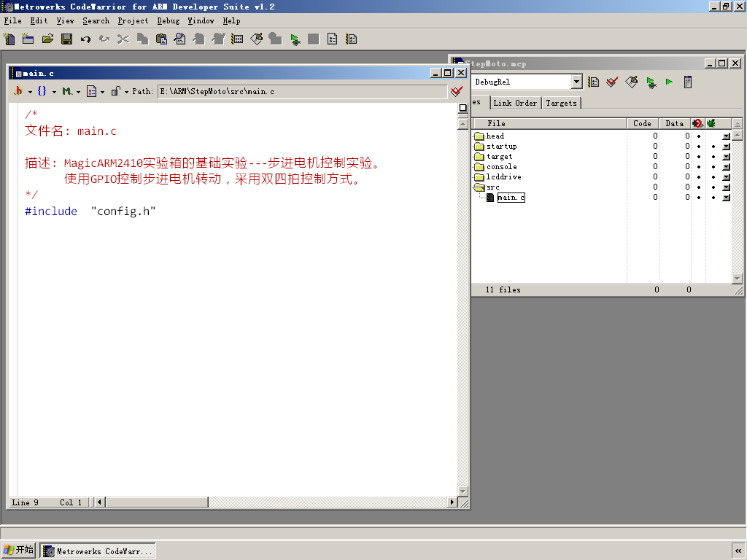
Task: Toggle debug dot for main.c row
Action: (x=713, y=197)
